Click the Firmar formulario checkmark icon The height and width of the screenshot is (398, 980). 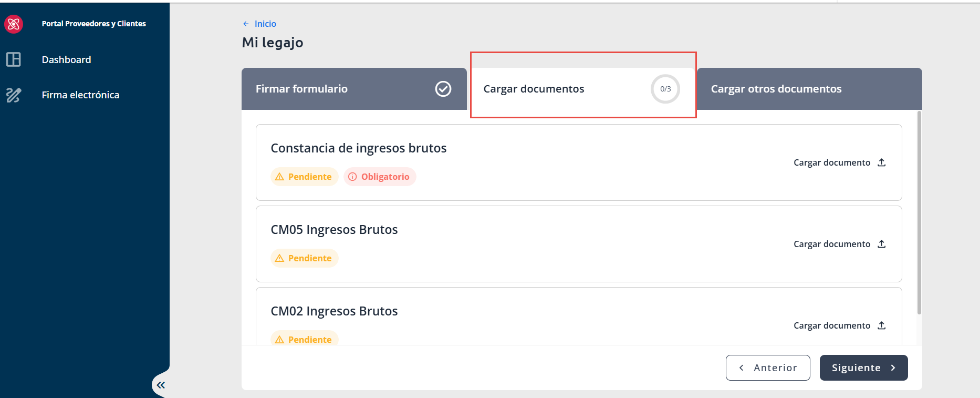tap(443, 89)
